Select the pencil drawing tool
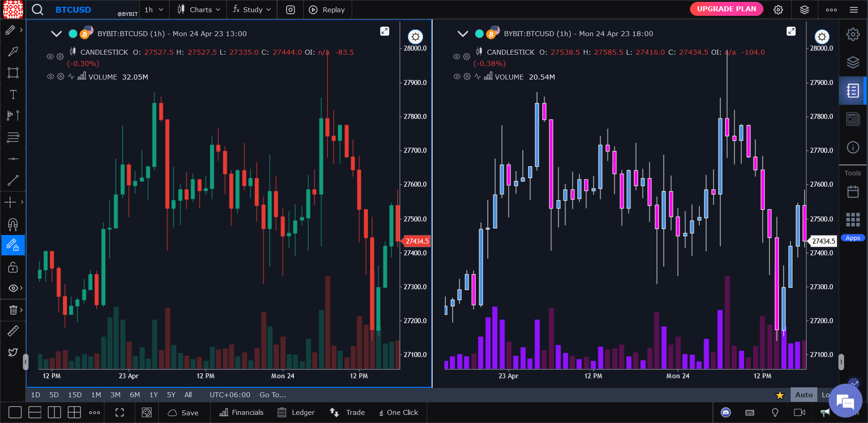 pyautogui.click(x=10, y=30)
